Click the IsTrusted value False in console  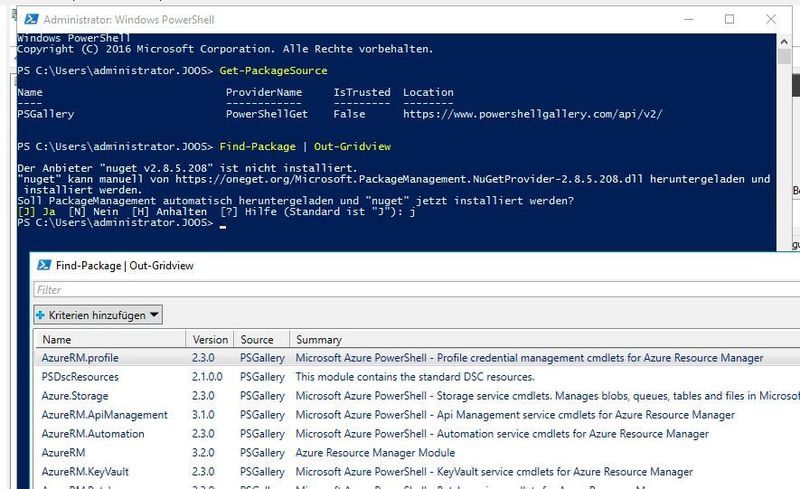[x=349, y=114]
